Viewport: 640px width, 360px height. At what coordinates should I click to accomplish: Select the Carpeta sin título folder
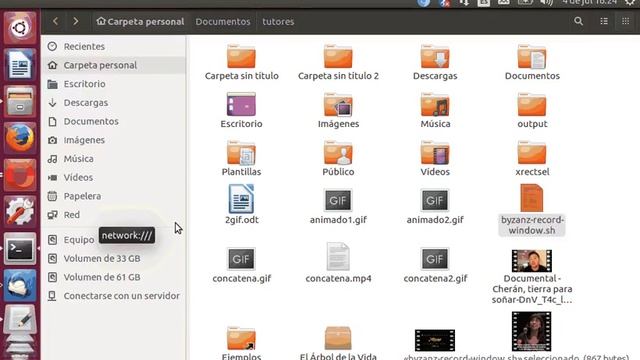(x=241, y=63)
